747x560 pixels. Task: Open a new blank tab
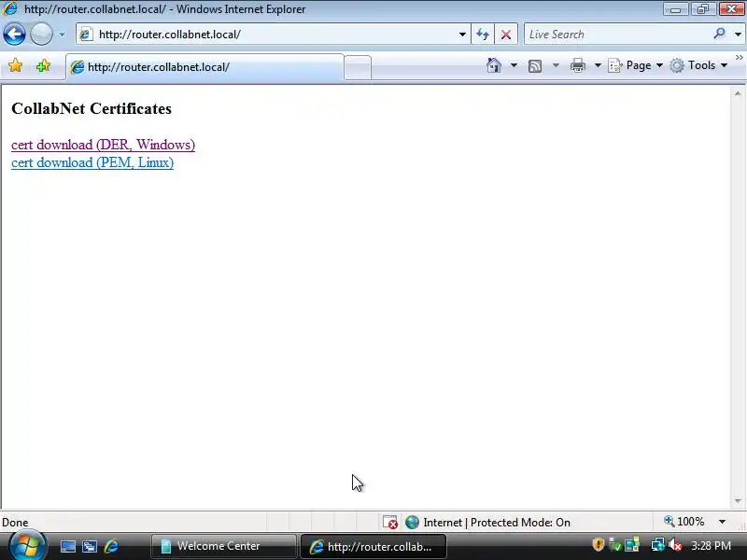358,67
